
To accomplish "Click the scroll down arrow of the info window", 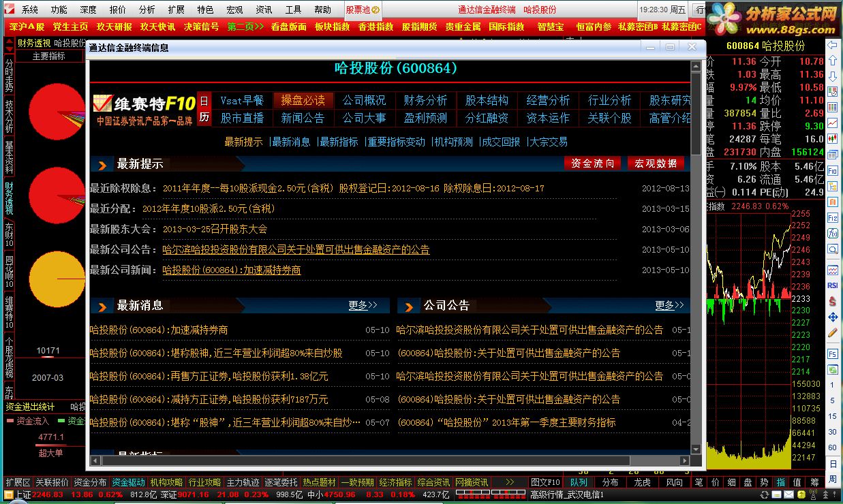I will coord(696,450).
